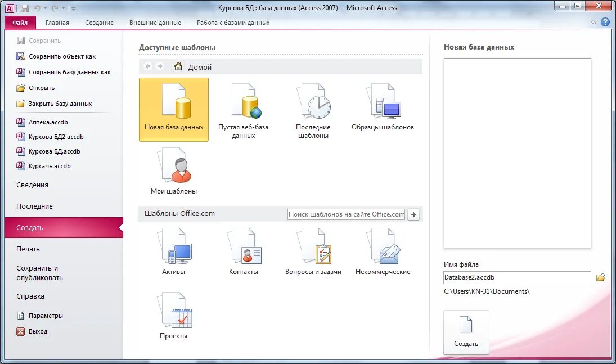Start template search with arrow button

(x=413, y=214)
